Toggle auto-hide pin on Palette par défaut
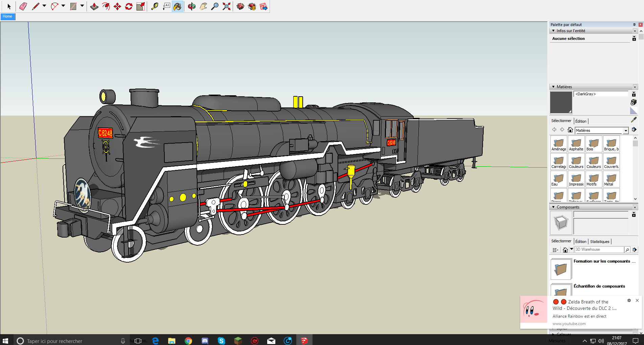The width and height of the screenshot is (644, 345). click(x=634, y=25)
